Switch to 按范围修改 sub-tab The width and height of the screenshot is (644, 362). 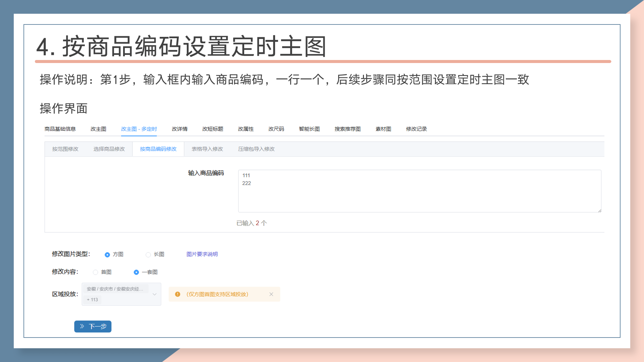click(65, 149)
